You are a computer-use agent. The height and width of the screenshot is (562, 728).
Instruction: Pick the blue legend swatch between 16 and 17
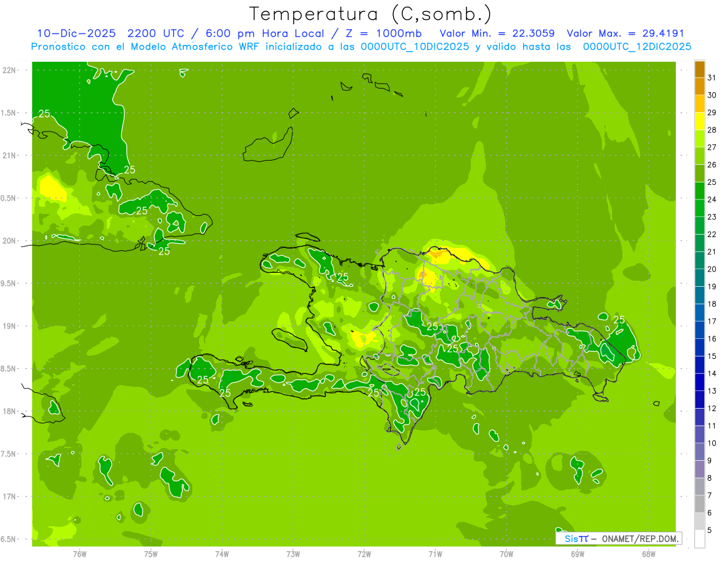[x=699, y=330]
